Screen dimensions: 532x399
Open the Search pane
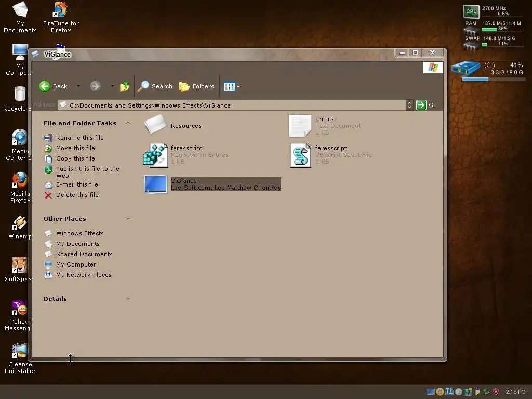[155, 86]
